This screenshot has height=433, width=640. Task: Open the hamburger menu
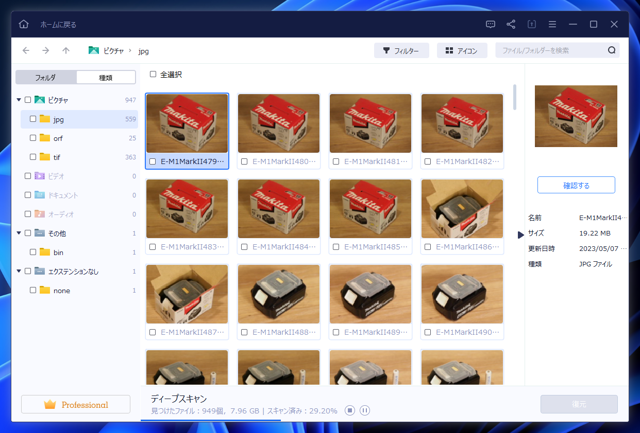552,24
